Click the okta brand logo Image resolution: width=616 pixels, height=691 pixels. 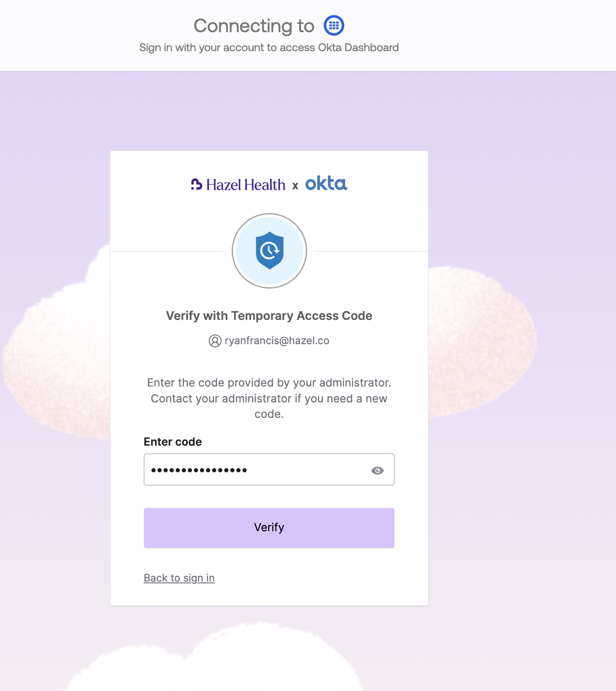click(x=326, y=183)
